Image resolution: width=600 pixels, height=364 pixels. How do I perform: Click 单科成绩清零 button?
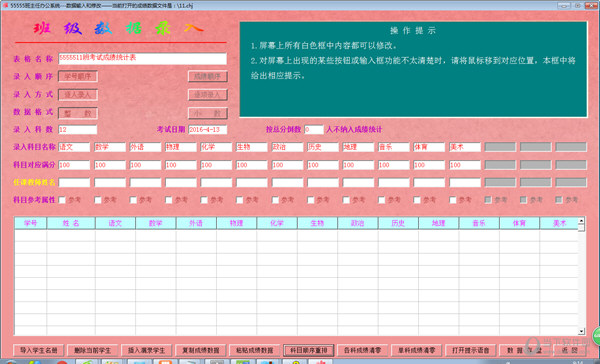click(416, 350)
